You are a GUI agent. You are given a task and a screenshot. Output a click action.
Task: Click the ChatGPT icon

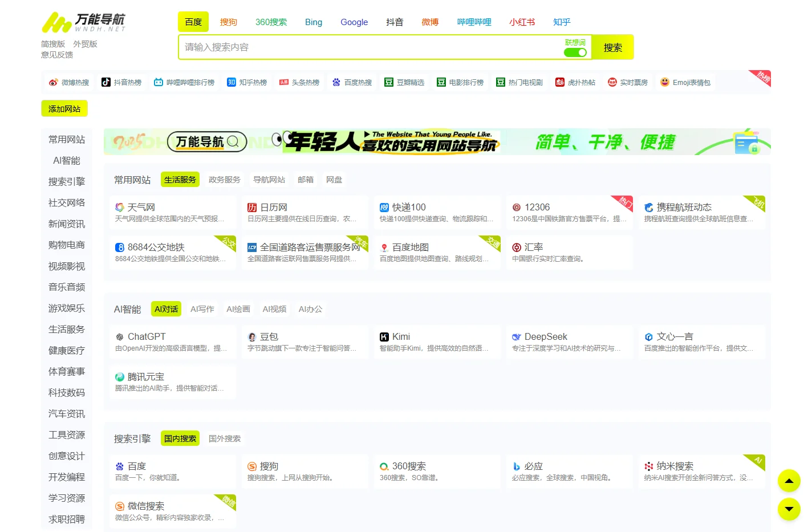click(120, 337)
